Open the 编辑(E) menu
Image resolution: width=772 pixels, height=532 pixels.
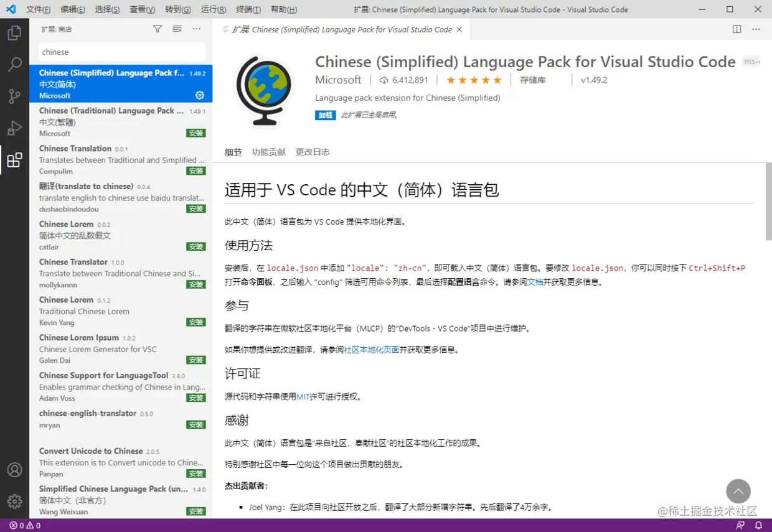(73, 10)
